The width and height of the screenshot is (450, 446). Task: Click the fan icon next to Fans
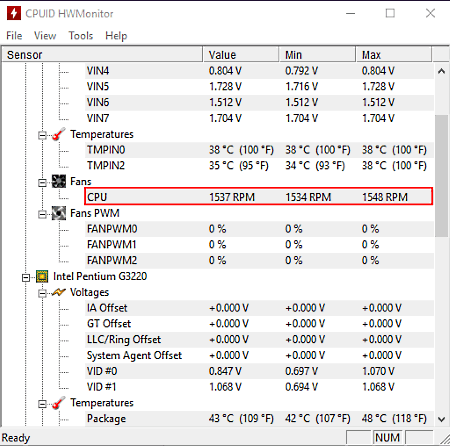59,181
